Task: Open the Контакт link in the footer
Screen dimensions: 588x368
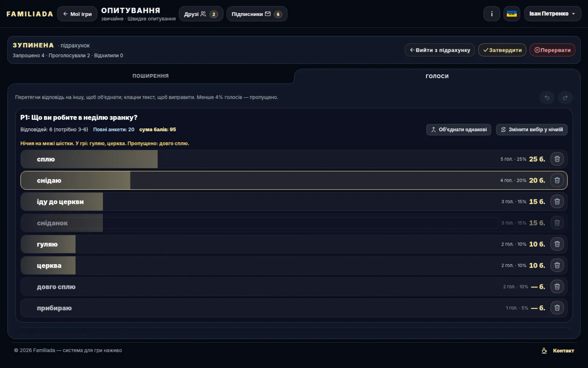Action: tap(563, 351)
